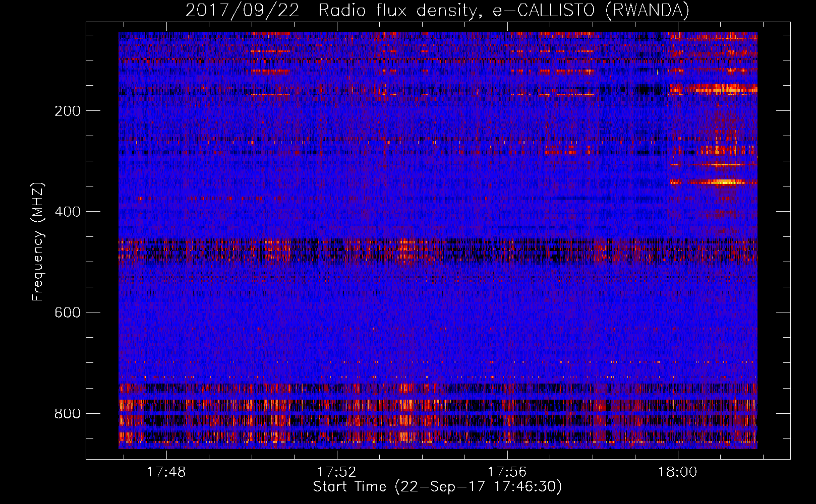
Task: Click the 200 frequency tick label
Action: (x=68, y=111)
